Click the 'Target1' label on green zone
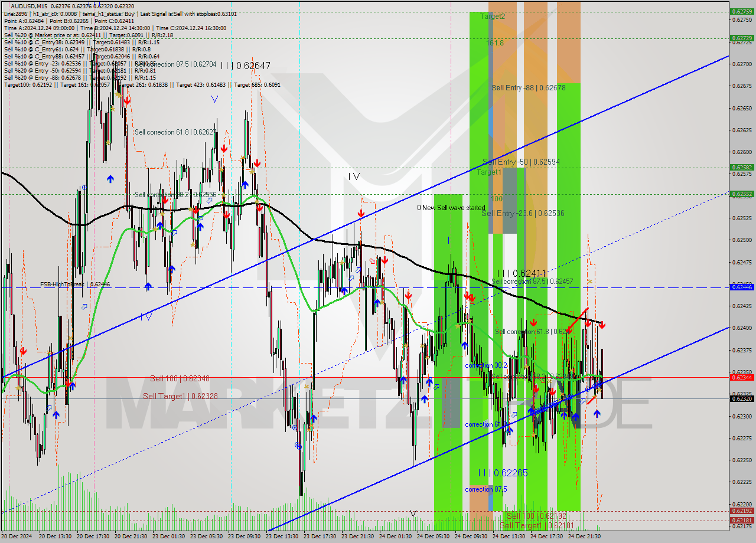The image size is (756, 543). point(489,172)
